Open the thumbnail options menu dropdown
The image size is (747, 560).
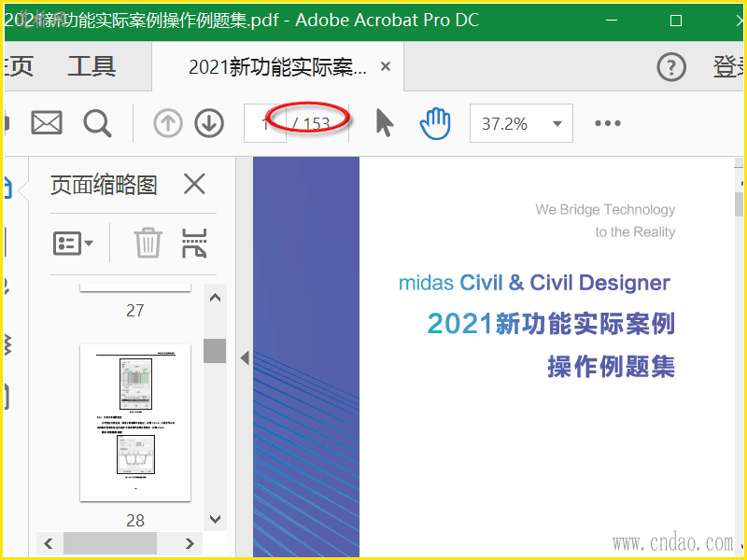point(73,244)
